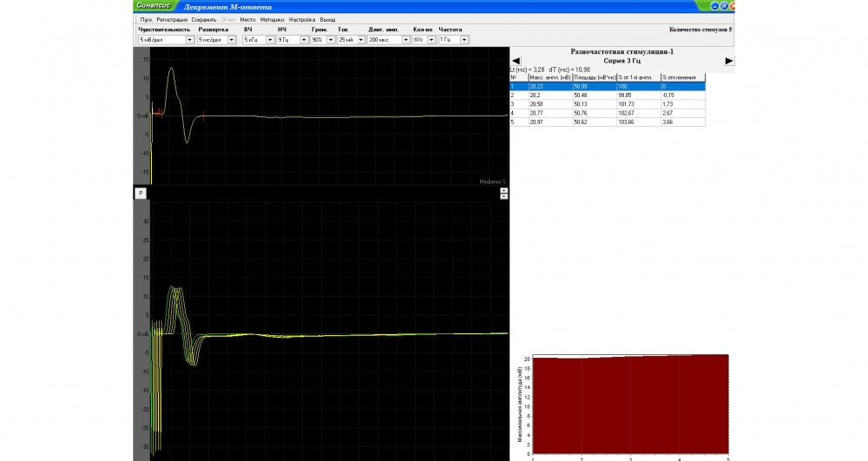Click Сохранить in the menu bar
The width and height of the screenshot is (868, 461).
pos(204,19)
